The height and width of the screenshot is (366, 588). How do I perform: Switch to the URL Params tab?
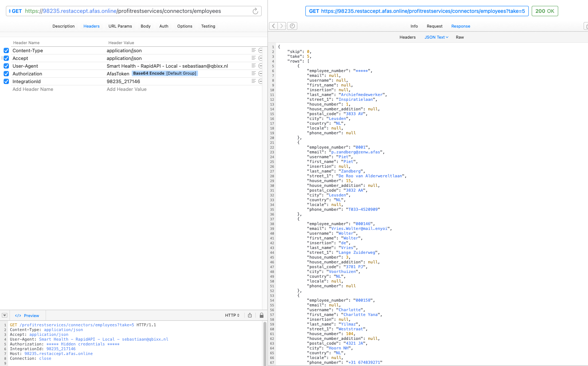tap(120, 26)
